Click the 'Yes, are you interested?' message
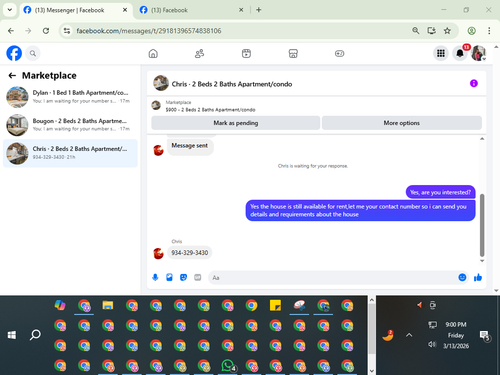500x375 pixels. [440, 192]
